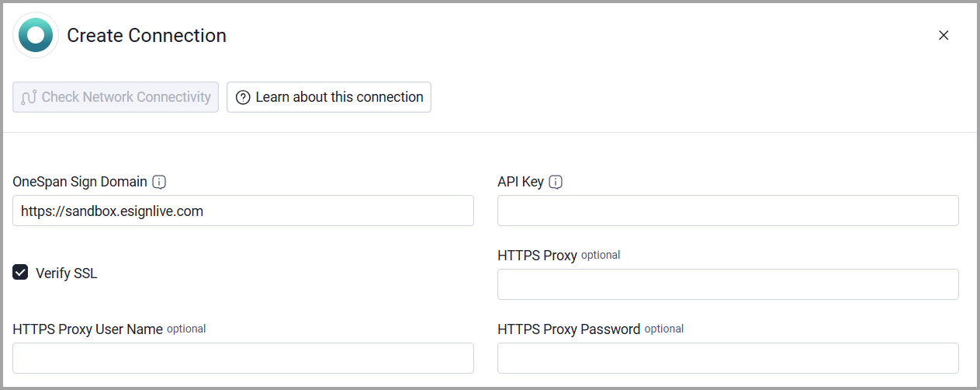Image resolution: width=980 pixels, height=390 pixels.
Task: Click the API Key field label
Action: coord(521,182)
